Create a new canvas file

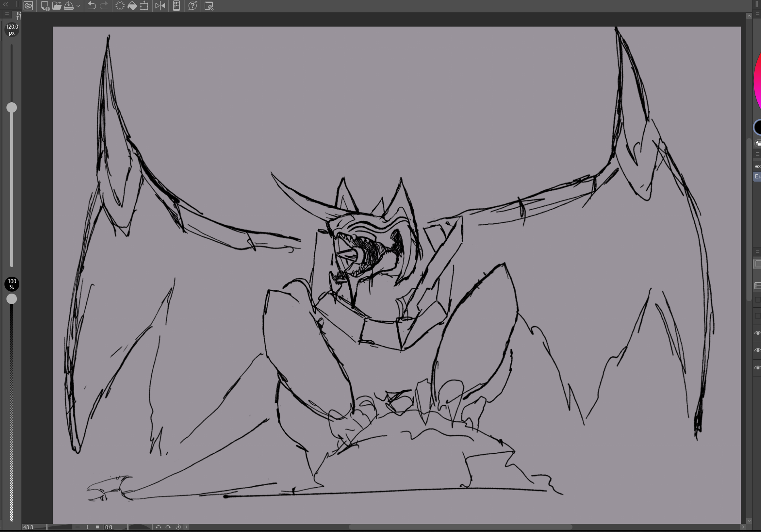[45, 6]
